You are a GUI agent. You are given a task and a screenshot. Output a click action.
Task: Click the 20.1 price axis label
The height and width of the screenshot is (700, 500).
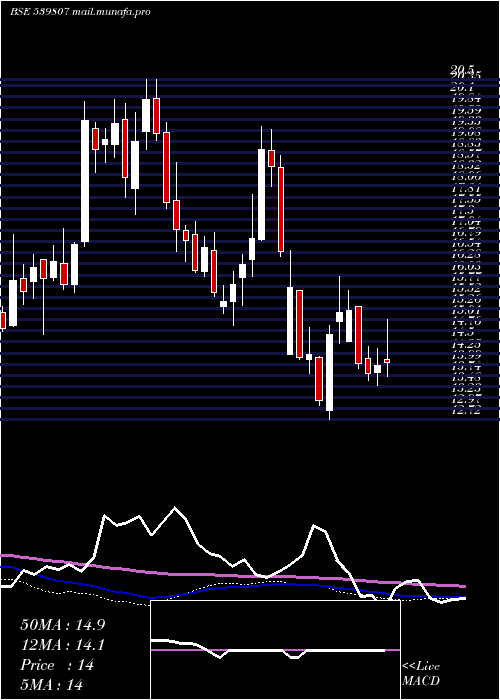[462, 88]
